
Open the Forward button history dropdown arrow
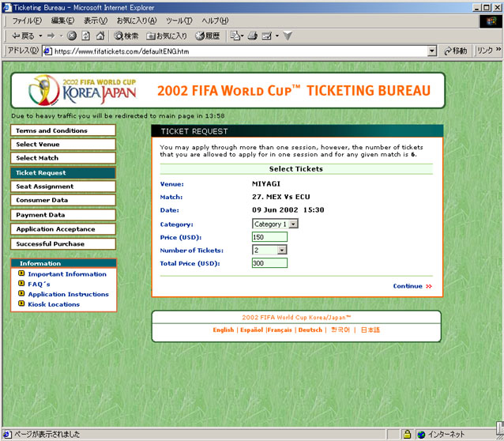[x=61, y=36]
